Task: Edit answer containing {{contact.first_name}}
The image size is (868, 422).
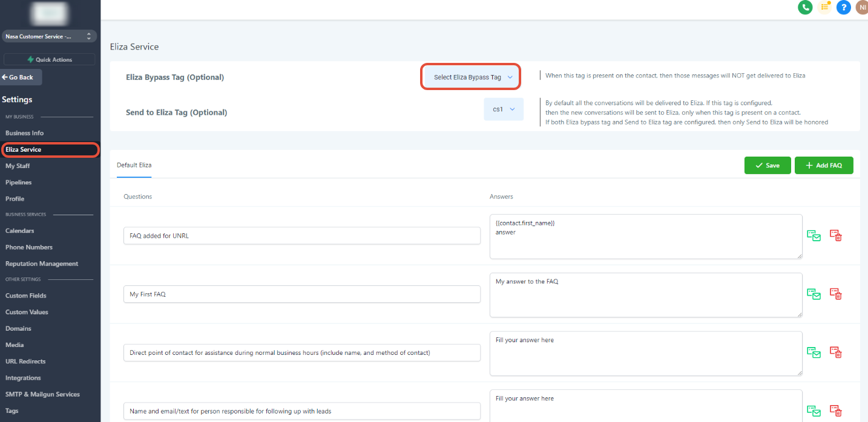Action: [x=646, y=236]
